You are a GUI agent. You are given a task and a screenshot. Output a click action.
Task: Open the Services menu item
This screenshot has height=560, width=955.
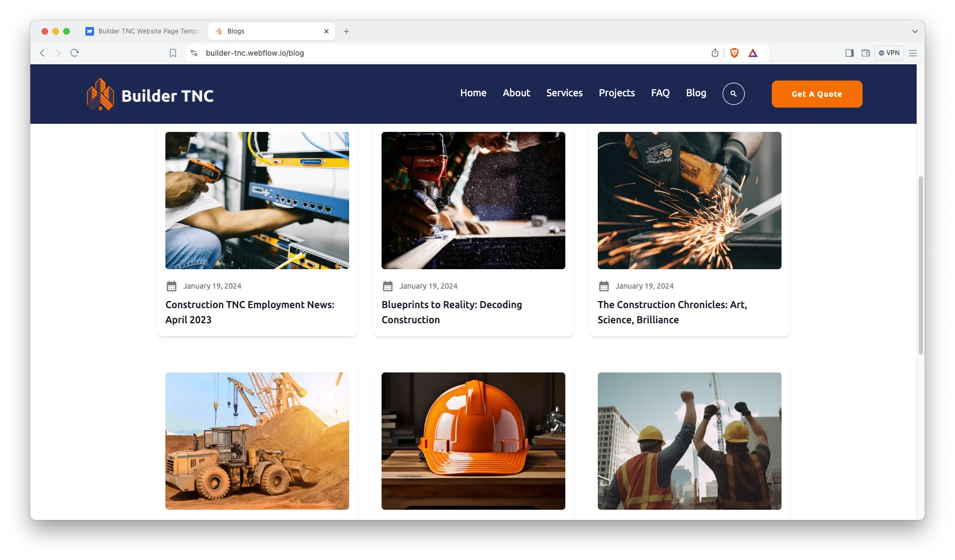click(564, 93)
